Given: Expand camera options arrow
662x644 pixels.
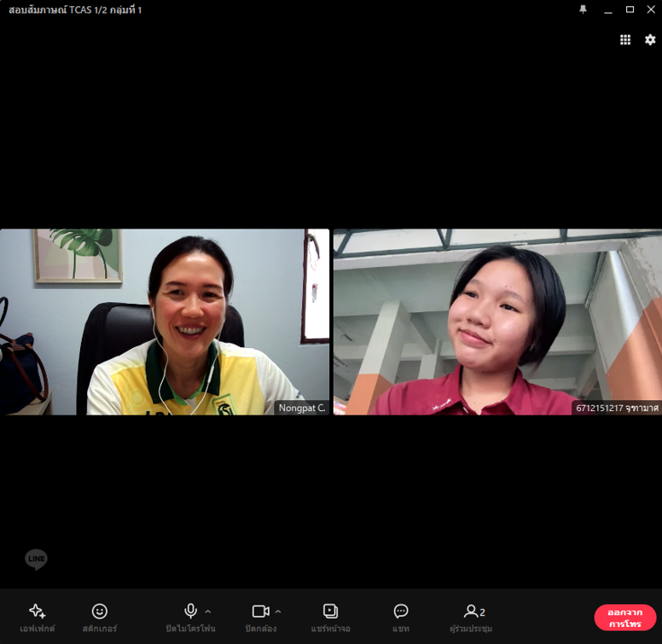Looking at the screenshot, I should coord(278,612).
